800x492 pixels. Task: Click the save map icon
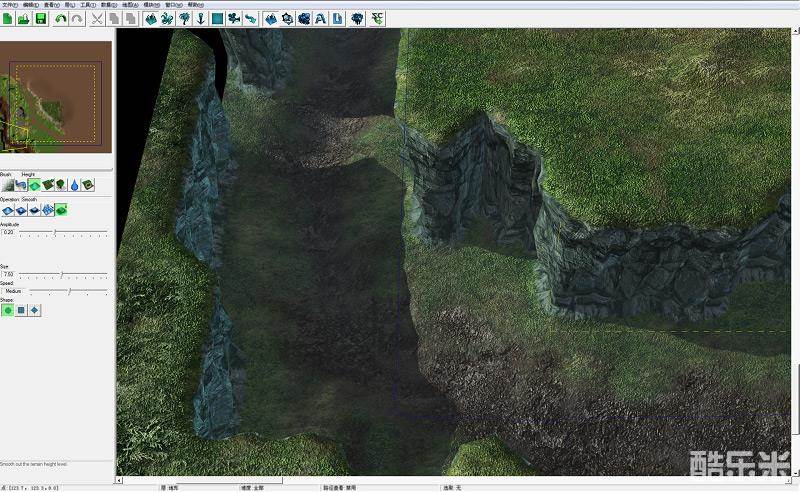(x=41, y=19)
